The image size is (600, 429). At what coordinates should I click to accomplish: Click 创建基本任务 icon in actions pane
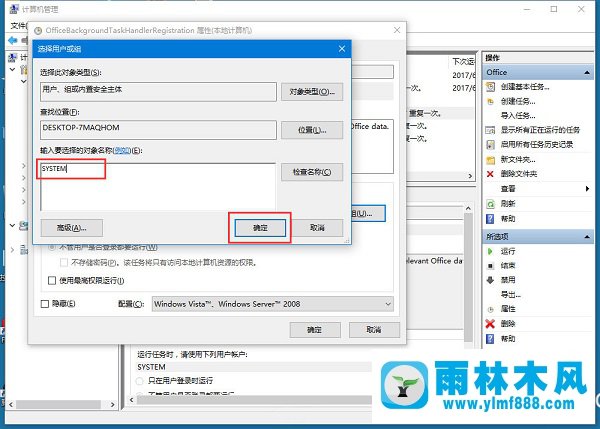[x=490, y=87]
